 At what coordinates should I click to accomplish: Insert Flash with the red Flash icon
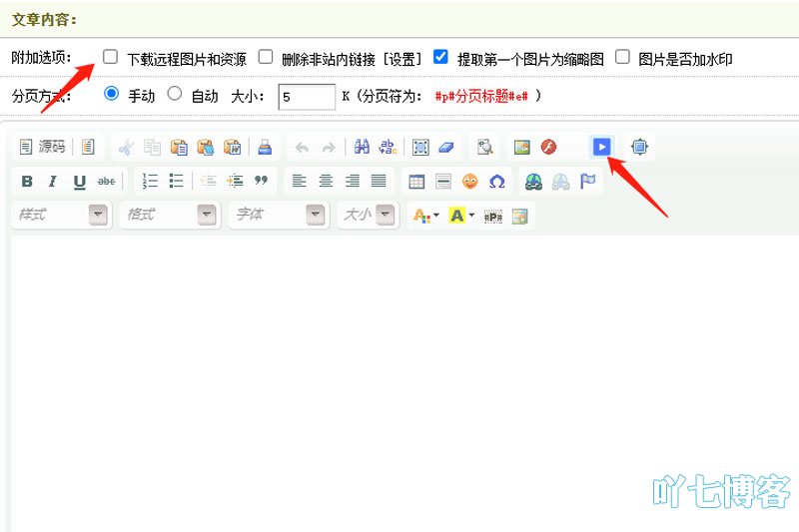pos(548,147)
